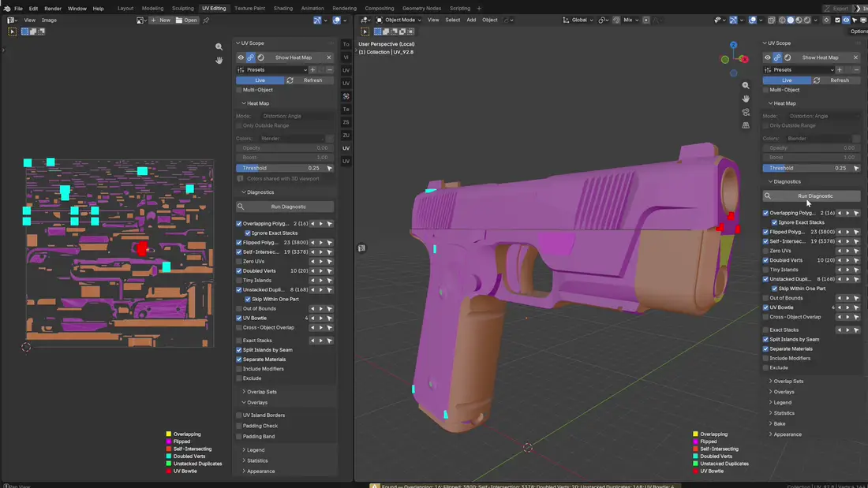
Task: Toggle eye icon in UV editor UV Scope panel
Action: [x=241, y=58]
